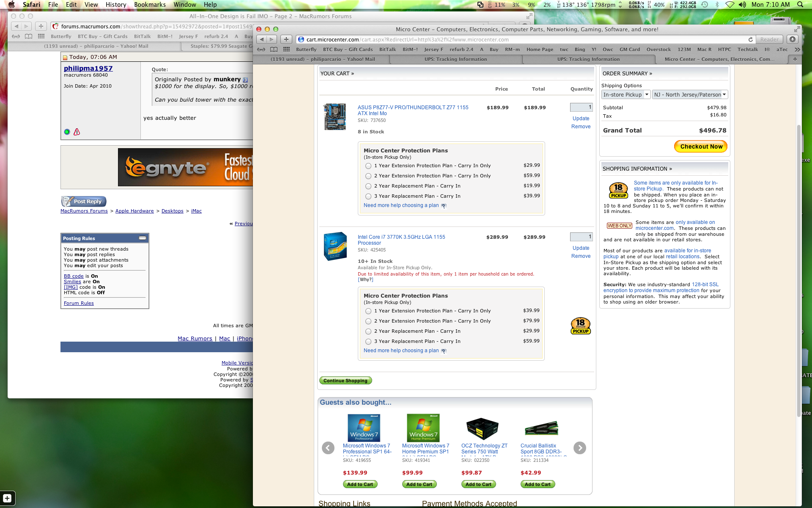Click report post warning icon in forum window
The image size is (812, 508).
pos(77,132)
